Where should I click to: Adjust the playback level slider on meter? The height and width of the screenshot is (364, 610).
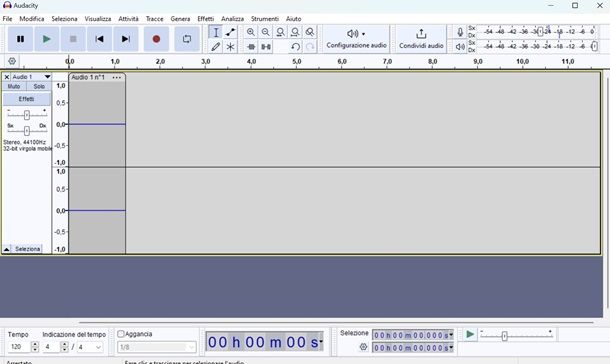(594, 47)
